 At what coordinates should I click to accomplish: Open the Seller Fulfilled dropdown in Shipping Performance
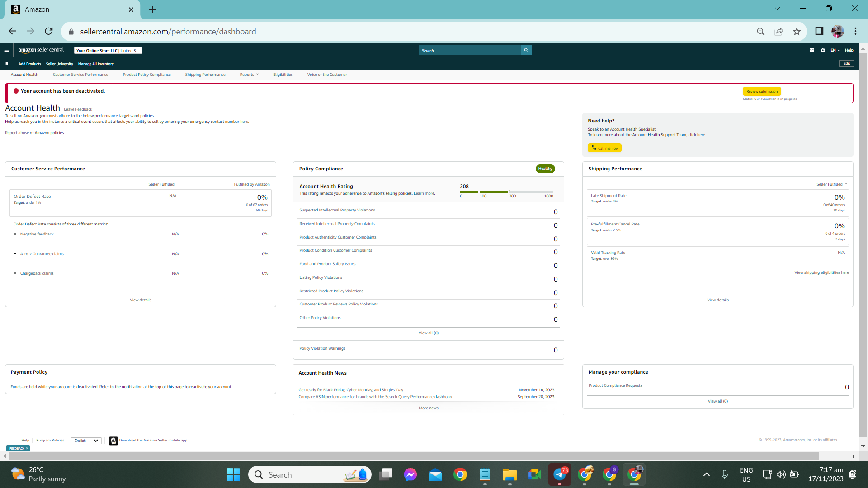click(x=832, y=184)
